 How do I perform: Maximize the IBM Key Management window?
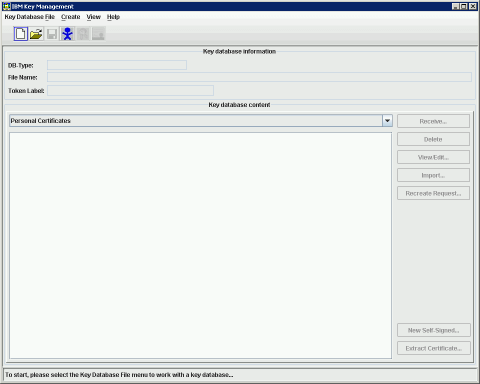pyautogui.click(x=464, y=6)
